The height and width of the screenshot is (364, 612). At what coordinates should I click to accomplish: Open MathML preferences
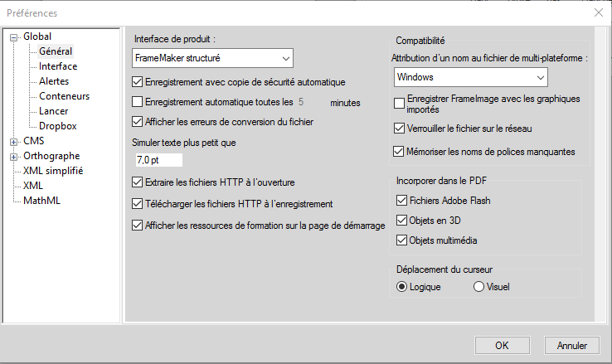(41, 201)
